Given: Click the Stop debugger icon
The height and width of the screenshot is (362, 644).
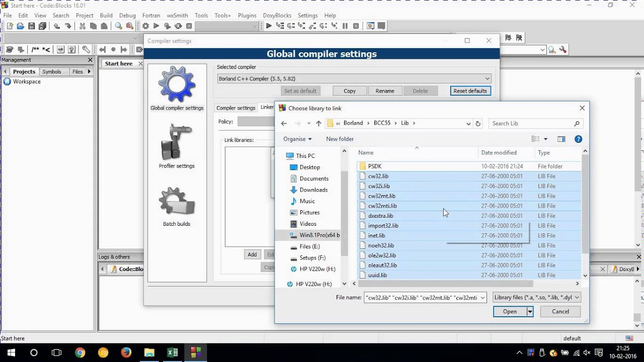Looking at the screenshot, I should (356, 26).
